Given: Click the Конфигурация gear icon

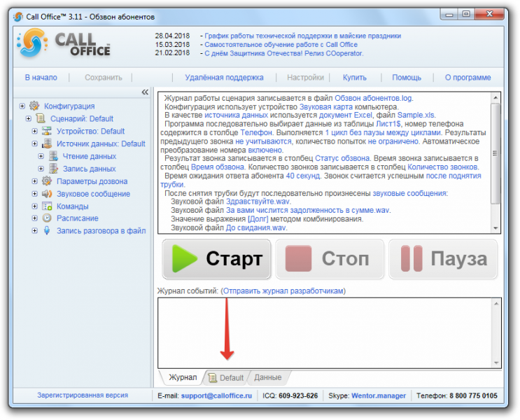Looking at the screenshot, I should 34,106.
